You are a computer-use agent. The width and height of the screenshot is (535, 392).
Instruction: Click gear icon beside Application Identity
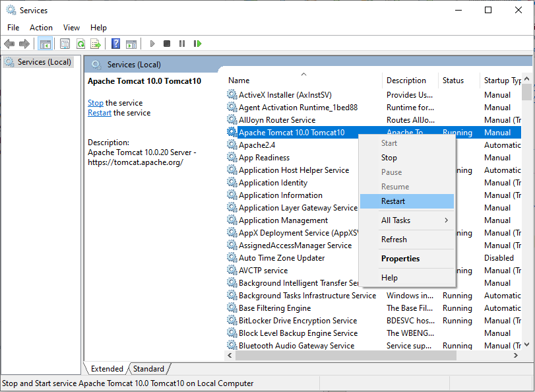pos(232,183)
